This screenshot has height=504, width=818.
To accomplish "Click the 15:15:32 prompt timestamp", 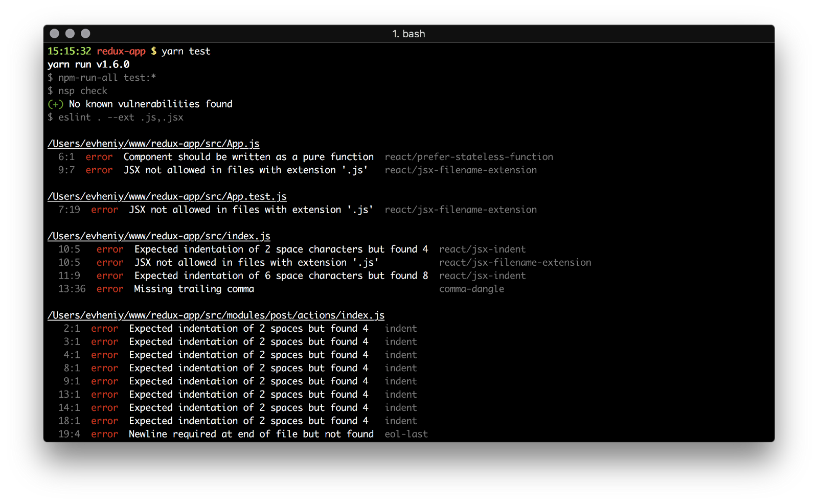I will pos(69,51).
